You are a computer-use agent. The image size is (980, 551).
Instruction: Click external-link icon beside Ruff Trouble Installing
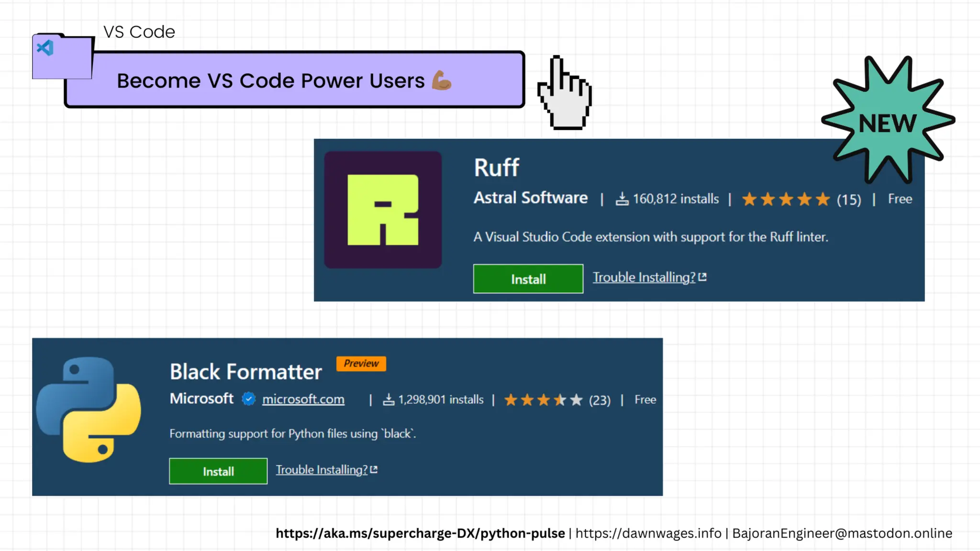coord(702,277)
